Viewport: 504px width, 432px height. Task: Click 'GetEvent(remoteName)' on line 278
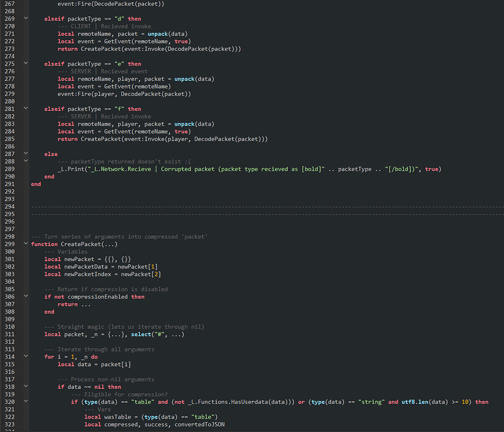tap(137, 86)
